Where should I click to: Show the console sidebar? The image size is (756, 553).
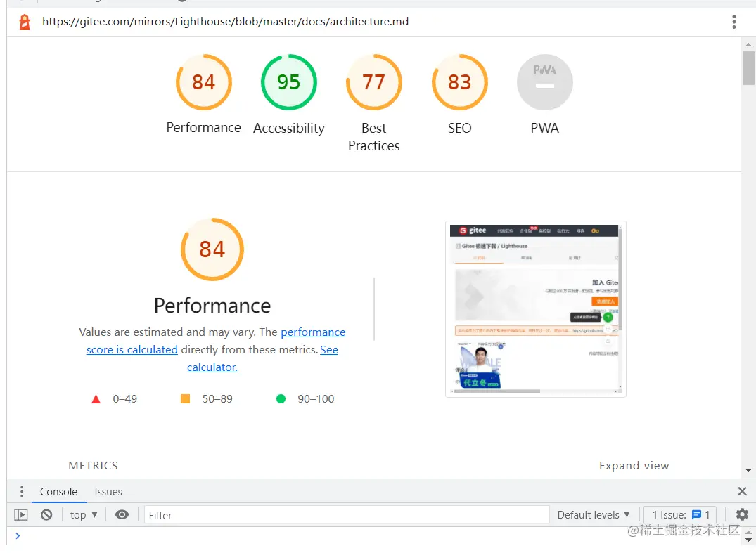[20, 515]
